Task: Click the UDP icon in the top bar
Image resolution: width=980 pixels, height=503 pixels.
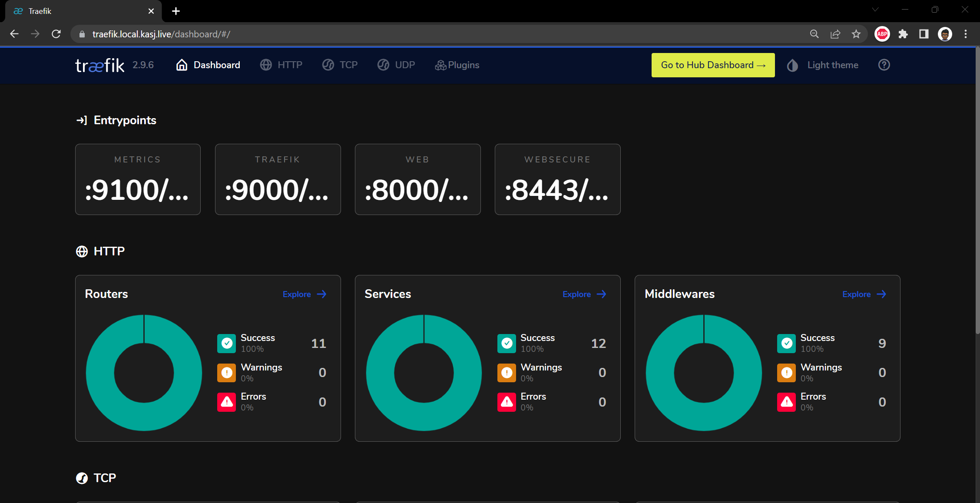Action: (383, 65)
